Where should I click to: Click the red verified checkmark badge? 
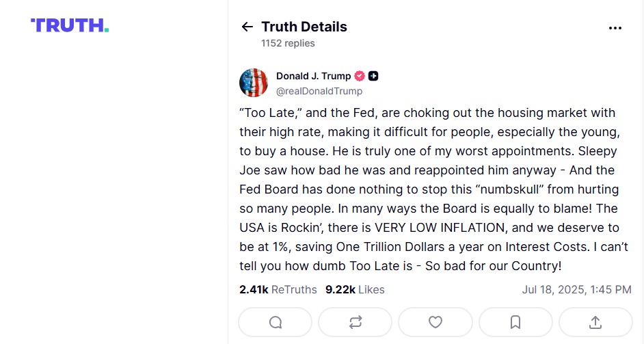(x=360, y=76)
